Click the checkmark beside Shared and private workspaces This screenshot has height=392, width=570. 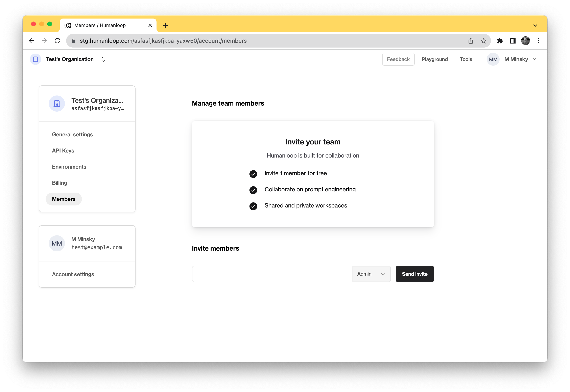point(253,206)
